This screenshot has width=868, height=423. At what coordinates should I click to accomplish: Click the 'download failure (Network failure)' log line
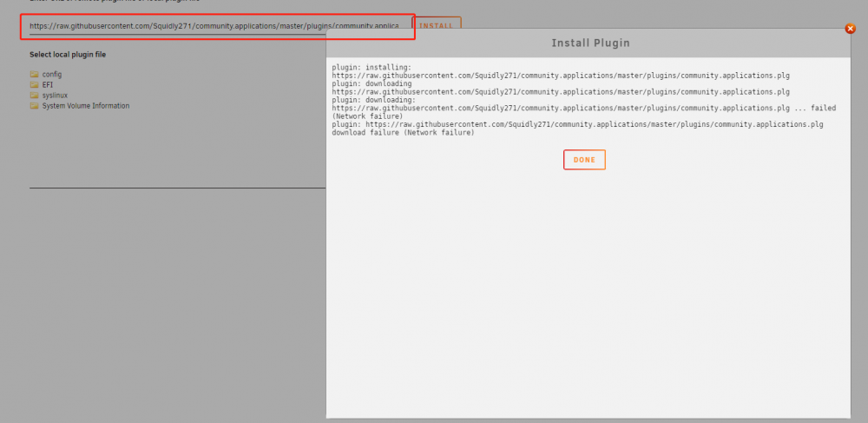(x=403, y=133)
